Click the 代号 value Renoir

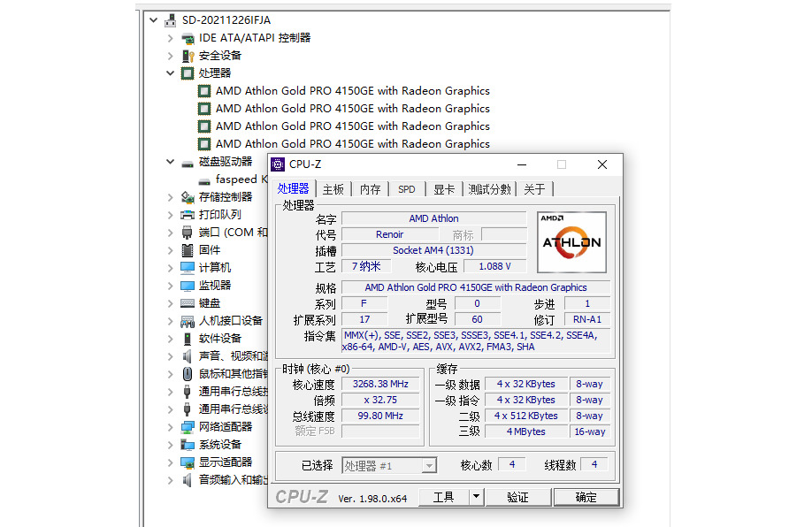click(x=389, y=234)
